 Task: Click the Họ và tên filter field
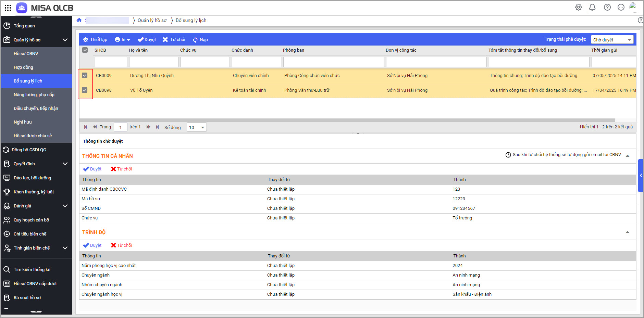pyautogui.click(x=153, y=62)
